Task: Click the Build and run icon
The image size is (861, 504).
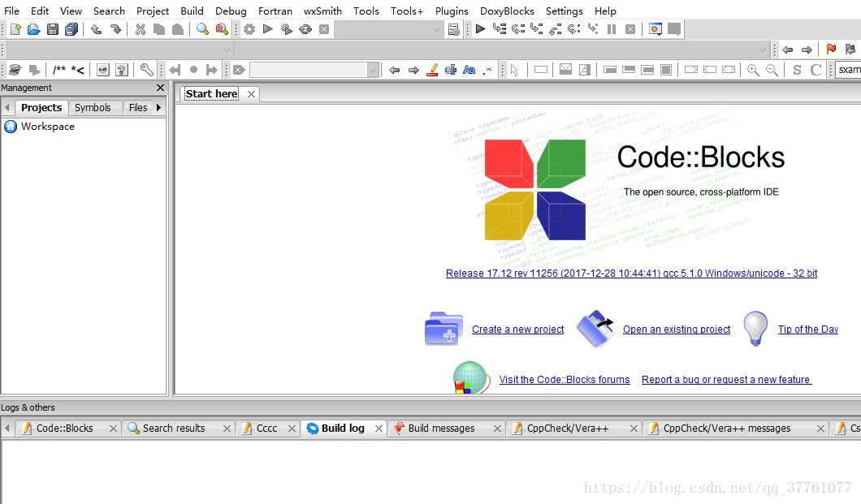Action: (287, 29)
